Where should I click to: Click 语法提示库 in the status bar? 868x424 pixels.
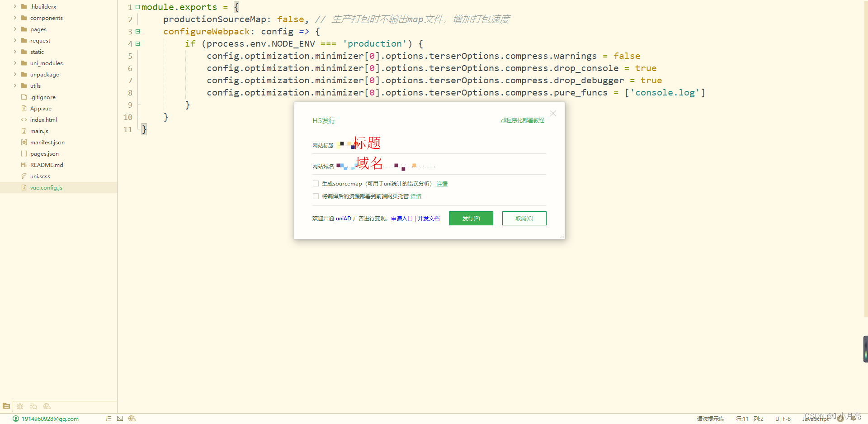[x=711, y=419]
